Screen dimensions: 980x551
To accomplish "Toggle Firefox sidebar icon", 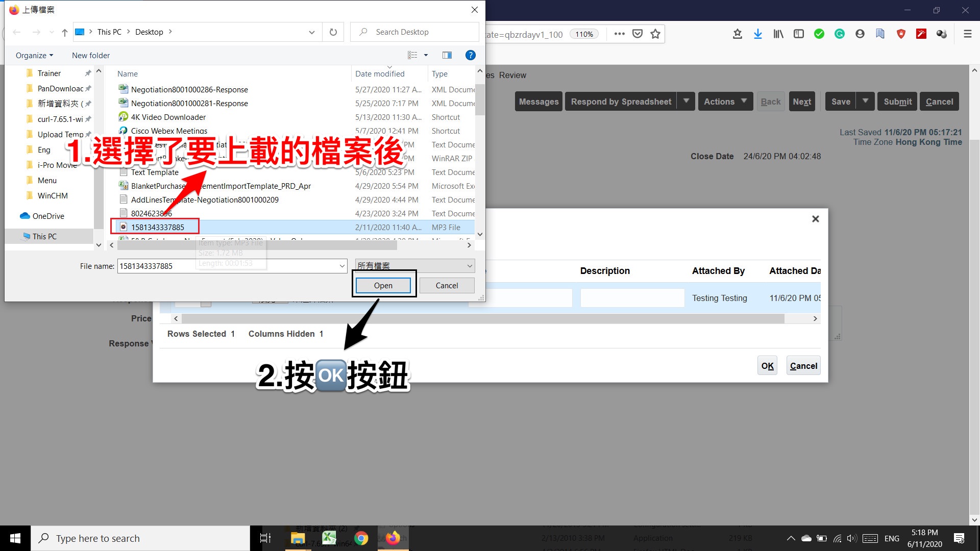I will tap(799, 34).
